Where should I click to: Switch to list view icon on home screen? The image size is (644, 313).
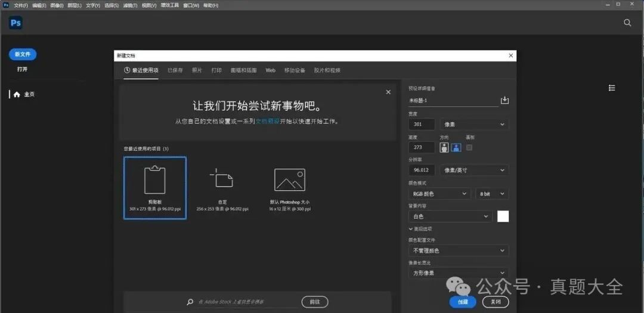[612, 88]
